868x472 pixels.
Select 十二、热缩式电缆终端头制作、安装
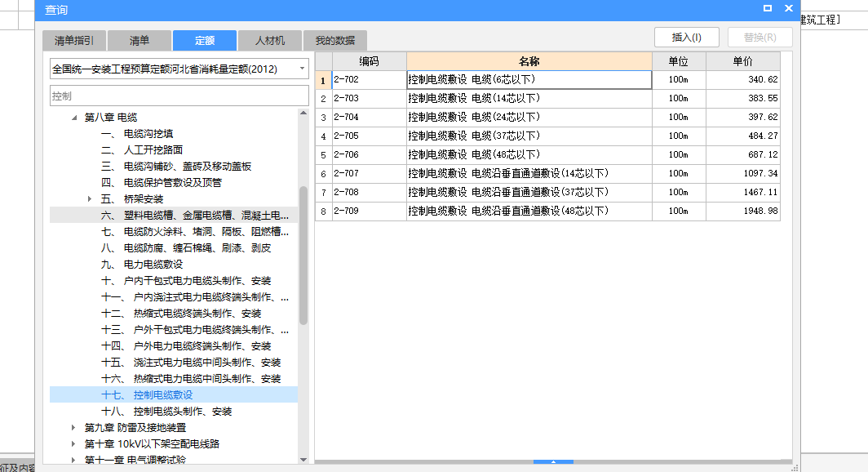pos(181,313)
